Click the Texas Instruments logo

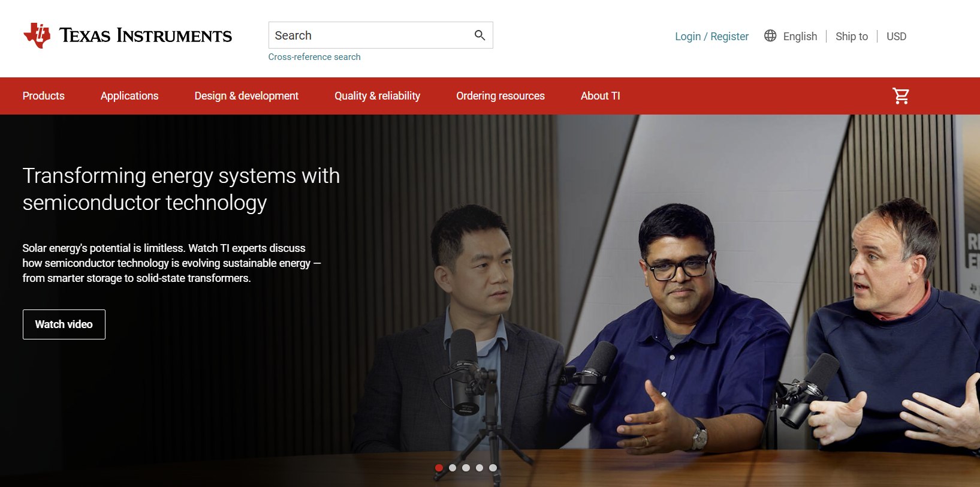(x=127, y=35)
